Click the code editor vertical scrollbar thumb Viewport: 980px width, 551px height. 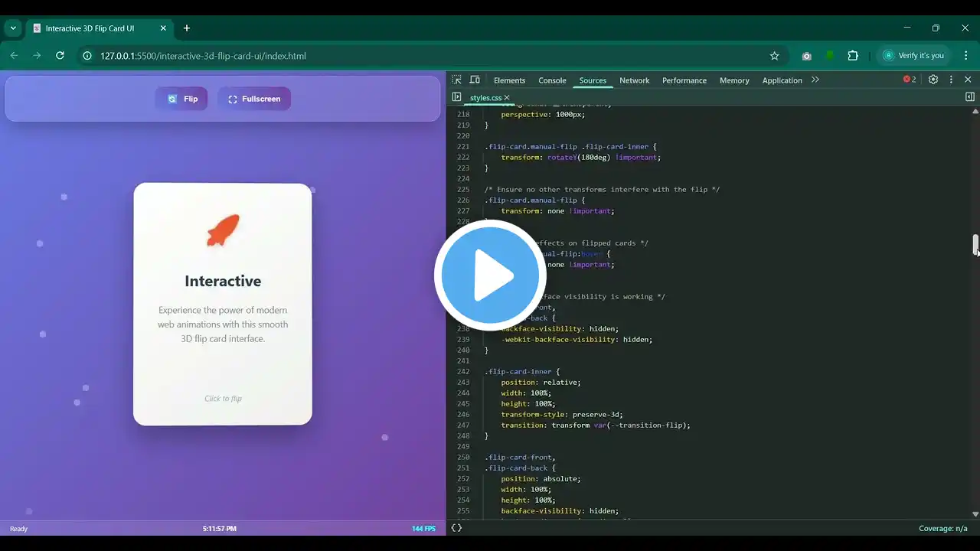click(x=975, y=245)
